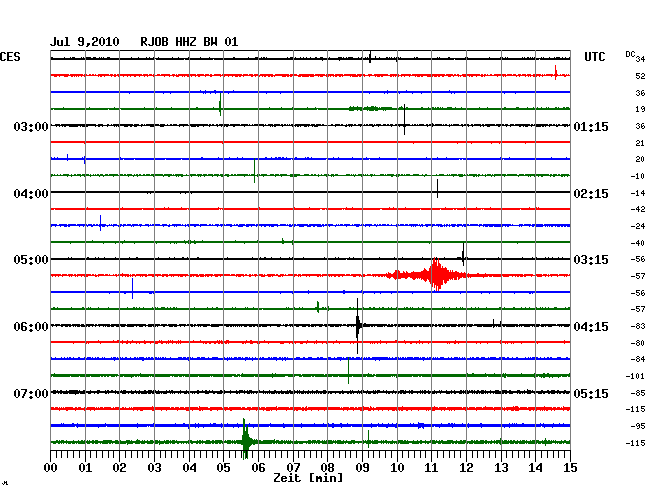The image size is (650, 494).
Task: Click the DC value 21
Action: click(x=640, y=143)
